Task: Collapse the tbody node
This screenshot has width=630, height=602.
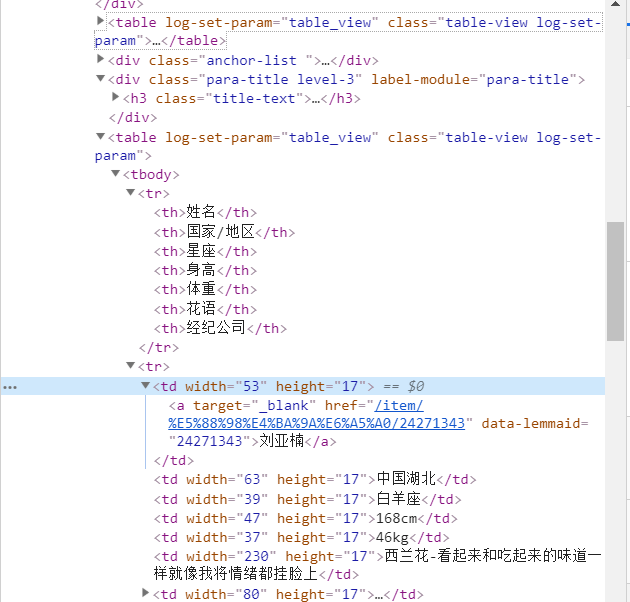Action: coord(116,173)
